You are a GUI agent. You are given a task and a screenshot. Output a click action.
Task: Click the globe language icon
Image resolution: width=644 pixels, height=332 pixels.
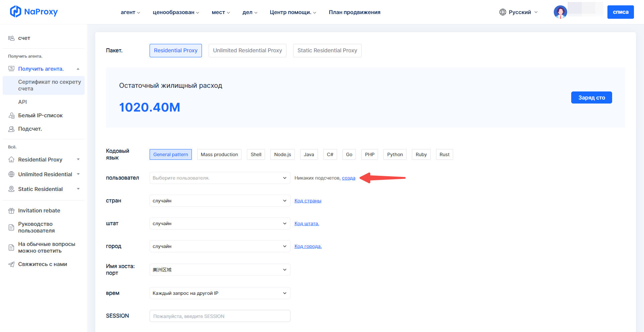[502, 12]
